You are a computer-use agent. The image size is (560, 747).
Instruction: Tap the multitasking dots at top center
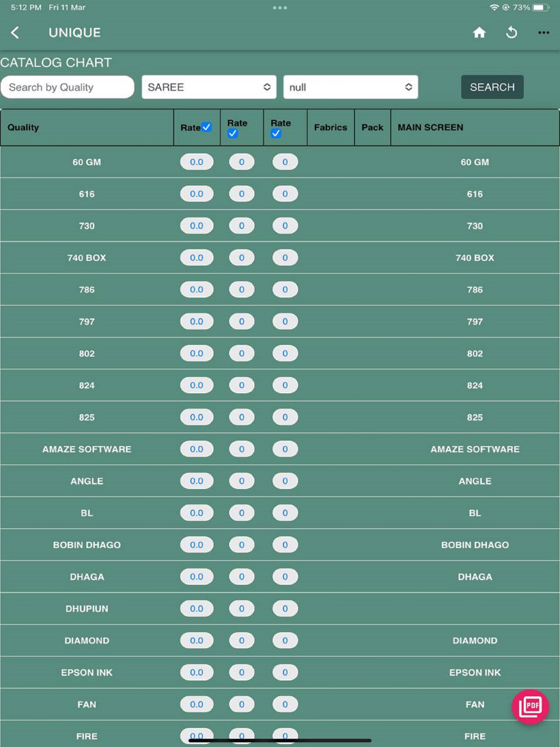tap(280, 8)
